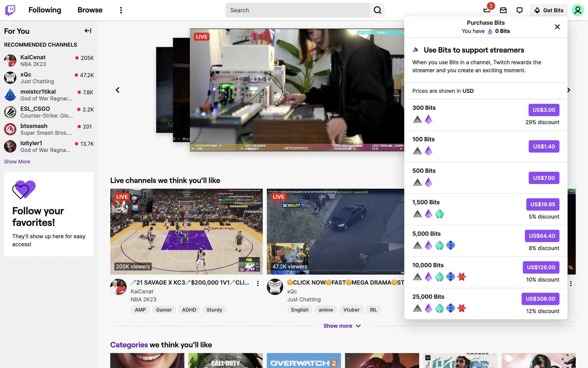588x368 pixels.
Task: Purchase 1,500 Bits for US$19.95
Action: coord(542,204)
